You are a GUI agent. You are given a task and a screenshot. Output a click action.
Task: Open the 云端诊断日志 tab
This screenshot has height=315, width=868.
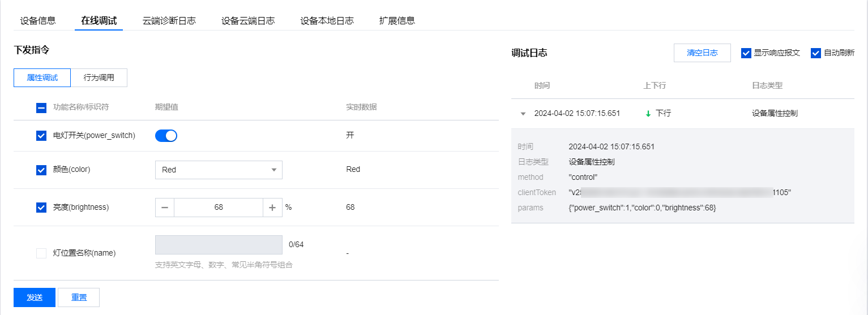coord(169,21)
